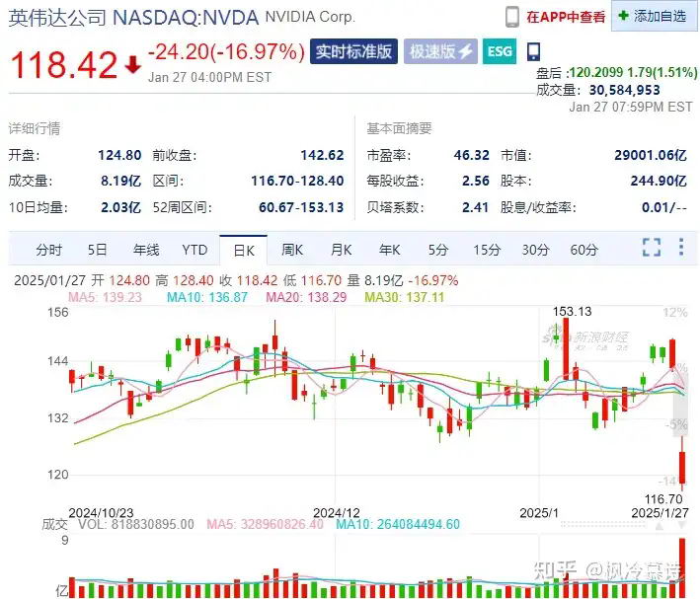Open the 在APP中查看 link
The width and height of the screenshot is (700, 599).
click(x=566, y=17)
